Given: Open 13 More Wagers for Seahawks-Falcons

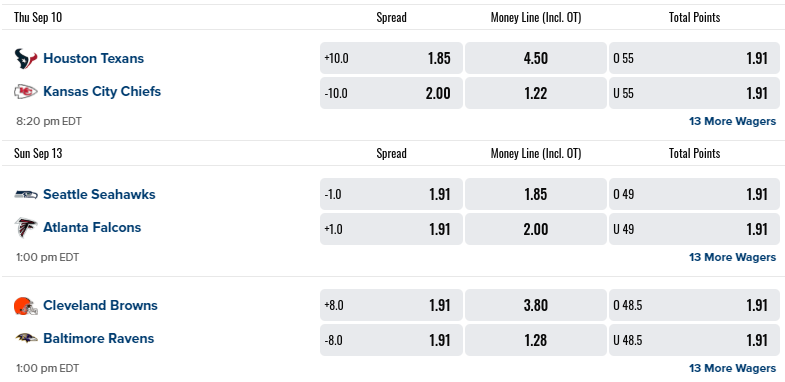Looking at the screenshot, I should (732, 257).
